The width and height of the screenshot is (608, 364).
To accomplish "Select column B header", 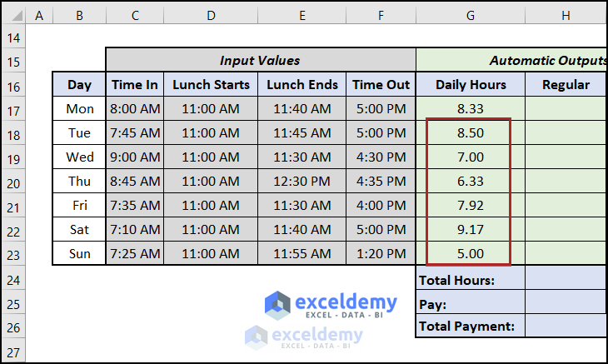I will (x=79, y=16).
